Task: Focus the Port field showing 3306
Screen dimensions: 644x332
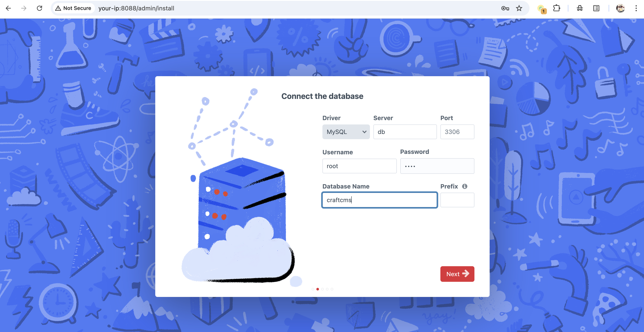Action: click(457, 132)
